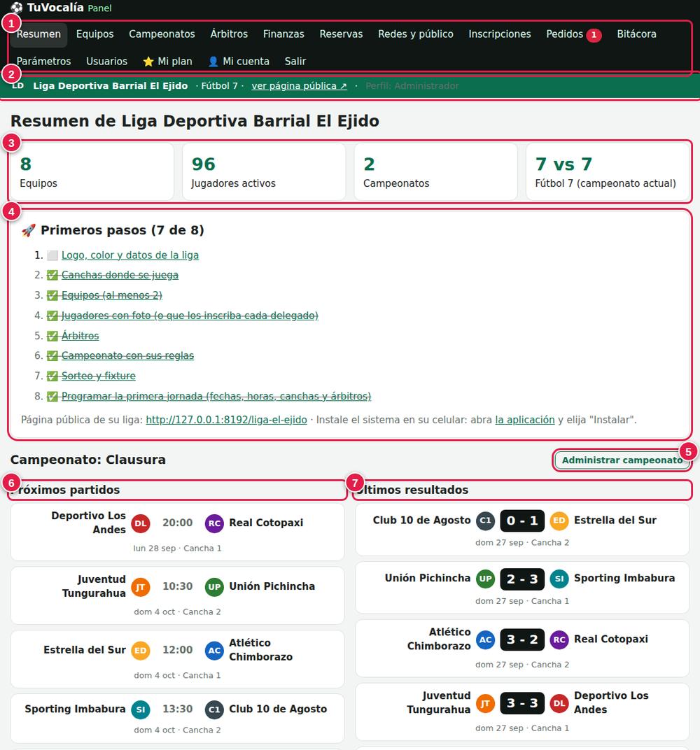700x750 pixels.
Task: Click the JT badge in the 3 - 3 result
Action: pyautogui.click(x=486, y=704)
